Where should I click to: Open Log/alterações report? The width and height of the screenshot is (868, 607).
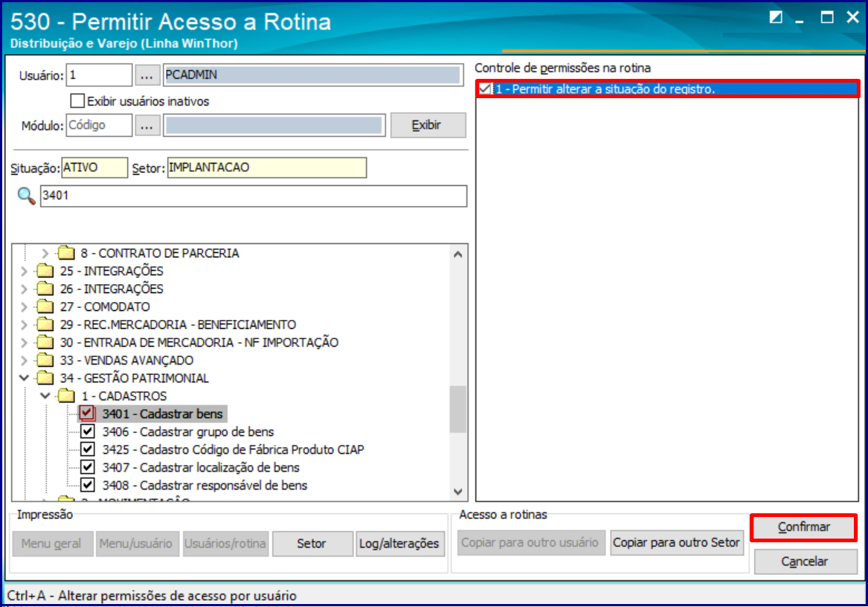(x=399, y=544)
